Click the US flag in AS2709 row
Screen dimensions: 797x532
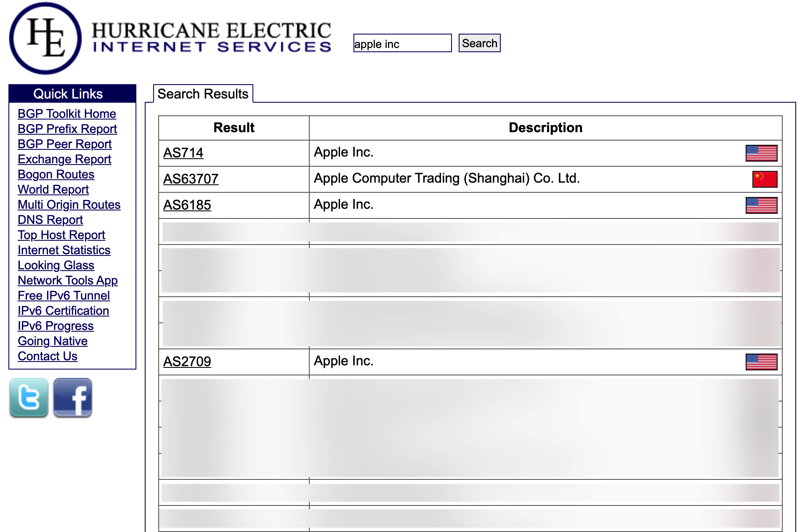click(761, 362)
